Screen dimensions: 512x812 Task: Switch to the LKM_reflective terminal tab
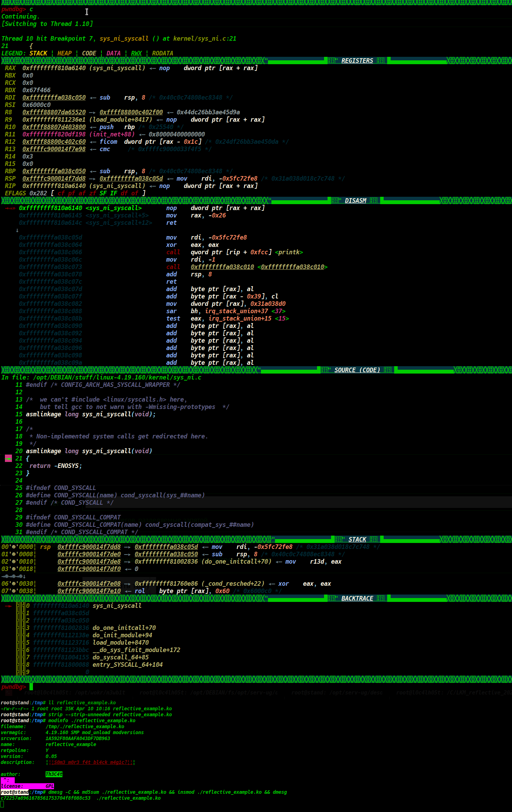click(x=454, y=692)
